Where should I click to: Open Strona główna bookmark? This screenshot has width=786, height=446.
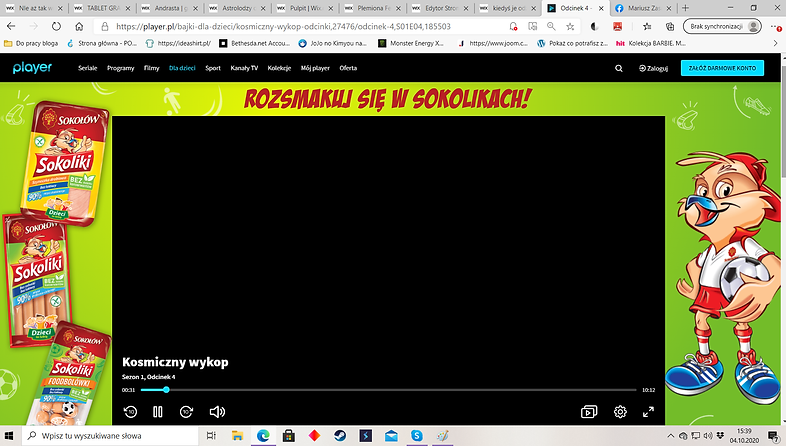coord(102,44)
